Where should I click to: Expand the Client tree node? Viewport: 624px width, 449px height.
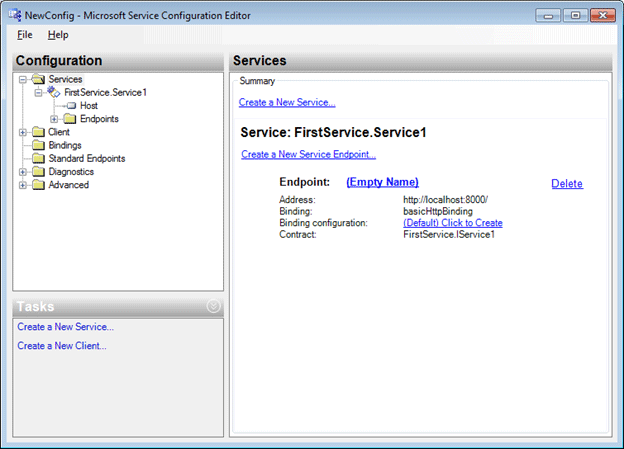point(23,132)
